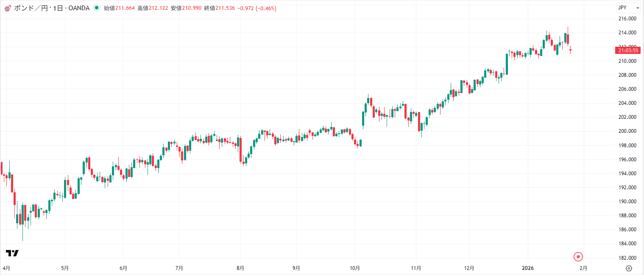Viewport: 644px width, 275px height.
Task: Click the -0.46% change percentage text
Action: pyautogui.click(x=265, y=8)
